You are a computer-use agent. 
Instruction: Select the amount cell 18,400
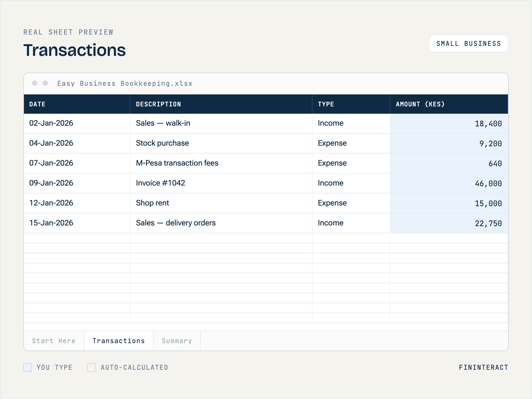click(449, 123)
